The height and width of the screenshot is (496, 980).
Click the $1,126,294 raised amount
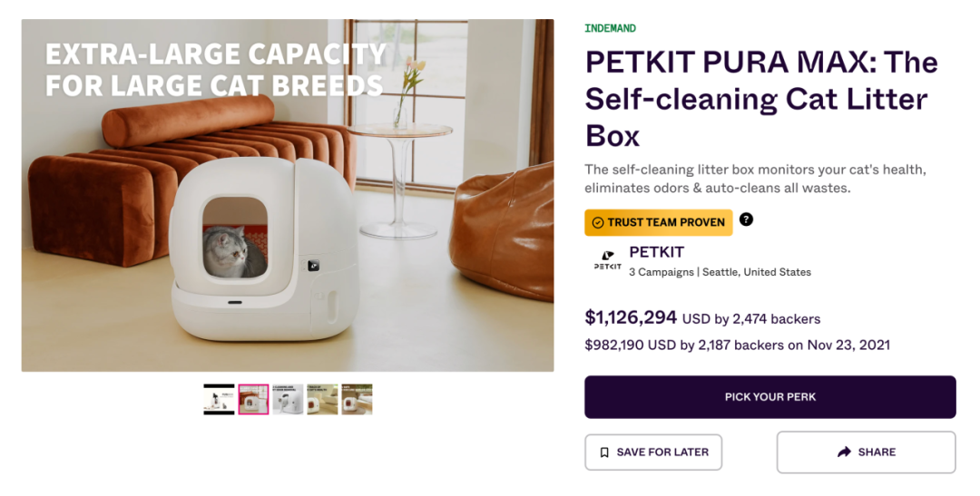coord(631,318)
